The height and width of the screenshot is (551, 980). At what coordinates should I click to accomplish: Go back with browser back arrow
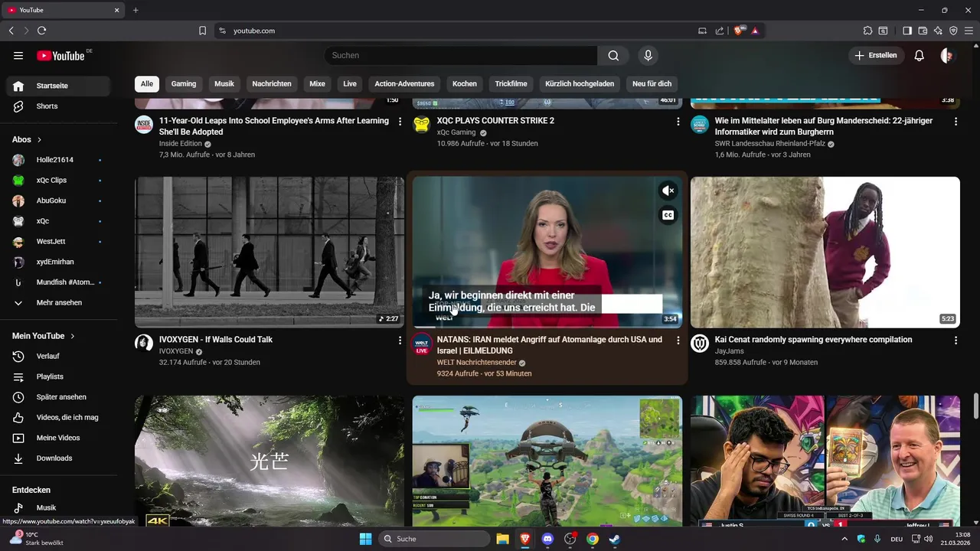[11, 31]
